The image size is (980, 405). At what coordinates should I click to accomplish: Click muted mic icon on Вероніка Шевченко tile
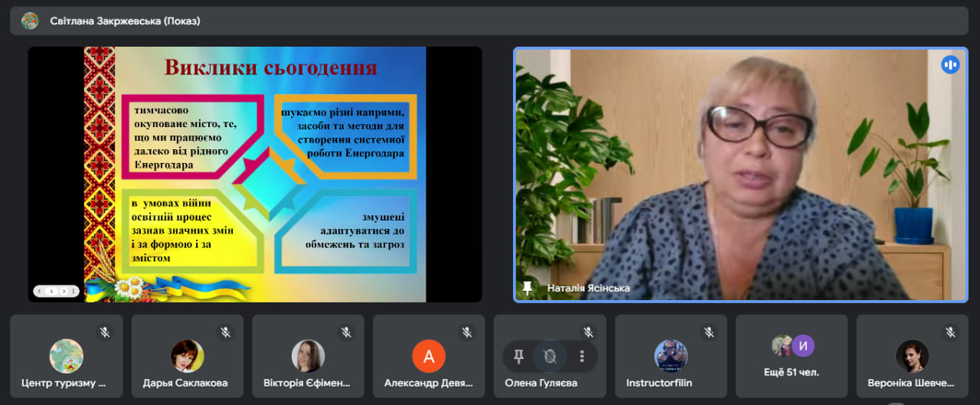point(950,332)
